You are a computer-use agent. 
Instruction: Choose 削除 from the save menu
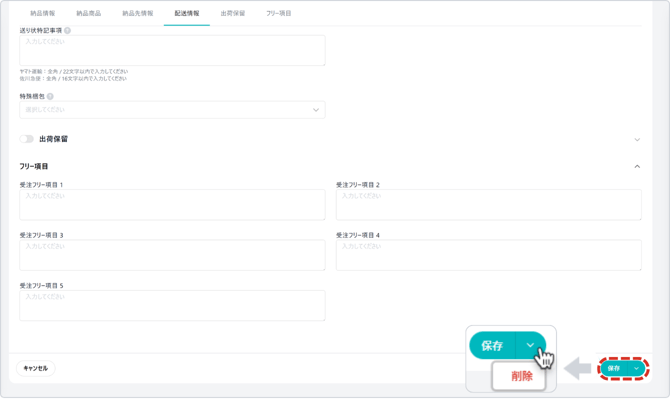(521, 376)
